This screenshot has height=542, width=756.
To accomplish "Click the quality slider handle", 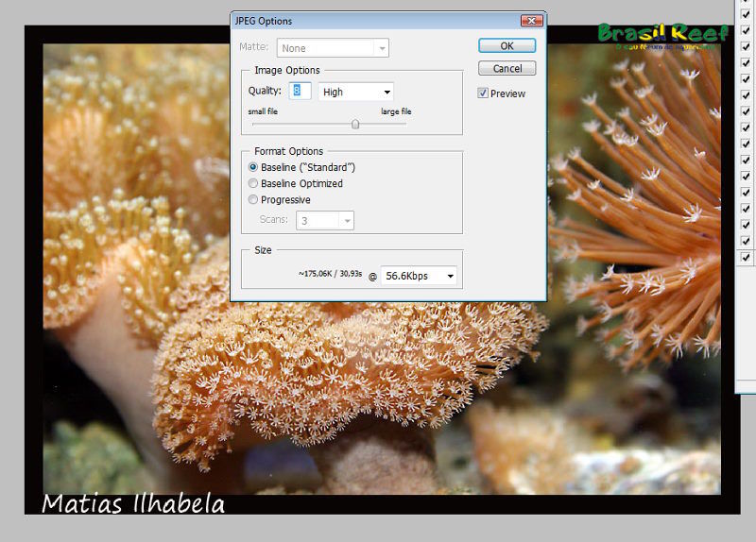I will (x=355, y=124).
